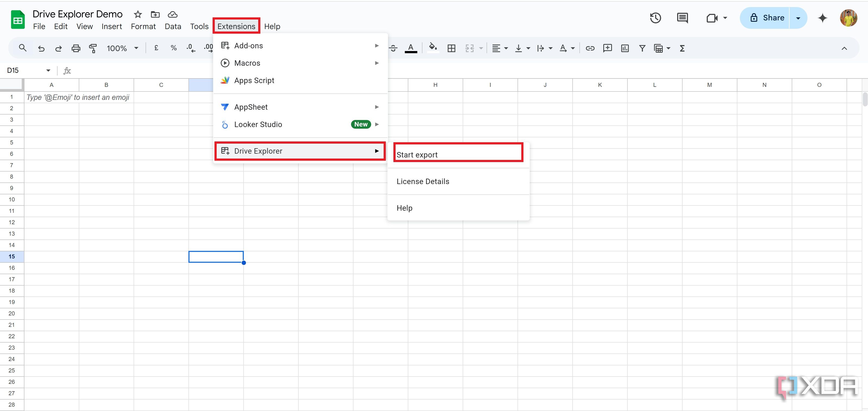The width and height of the screenshot is (868, 411).
Task: Insert a comment from toolbar
Action: tap(607, 48)
